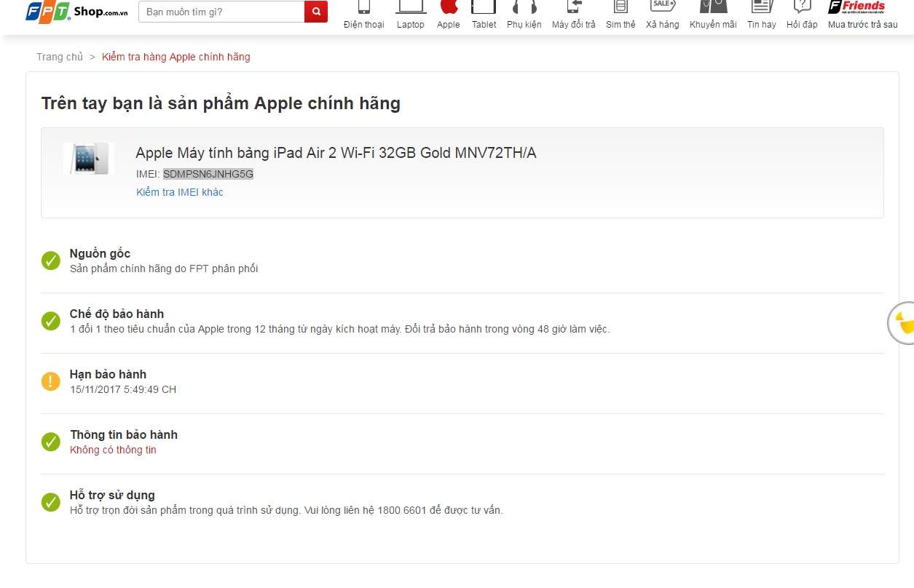Image resolution: width=914 pixels, height=588 pixels.
Task: Go to Máy đổi trả menu label
Action: click(x=574, y=25)
